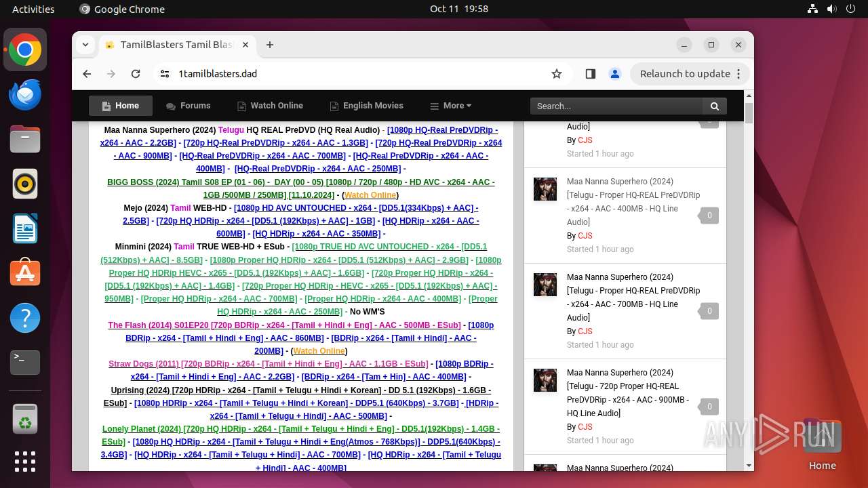Viewport: 868px width, 488px height.
Task: Go forward with the browser arrow
Action: tap(111, 74)
